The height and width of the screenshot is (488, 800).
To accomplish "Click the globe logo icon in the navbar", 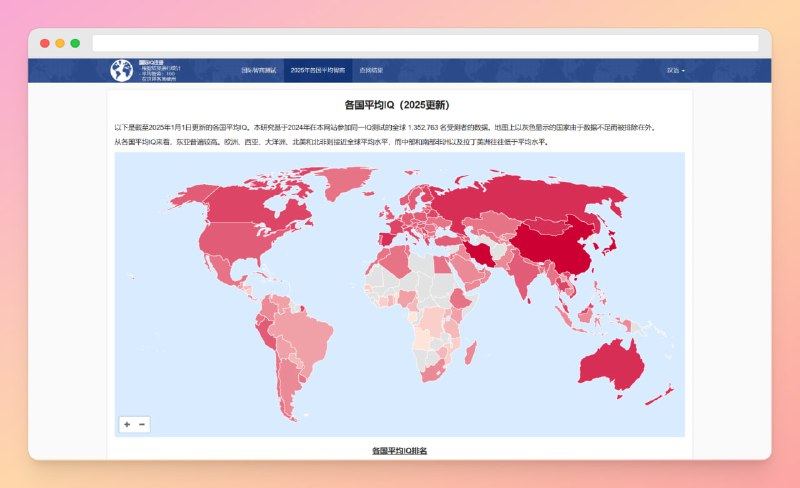I will (x=121, y=71).
